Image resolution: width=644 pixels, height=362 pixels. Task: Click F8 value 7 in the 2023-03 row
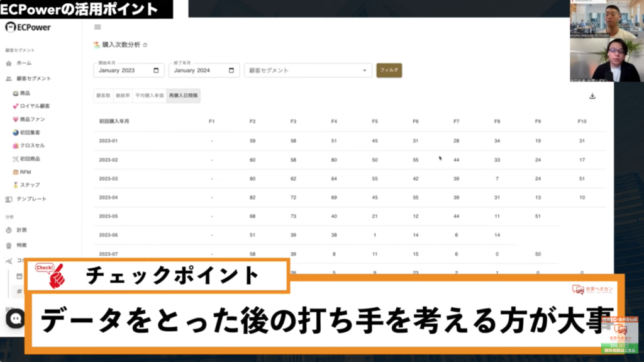point(497,179)
